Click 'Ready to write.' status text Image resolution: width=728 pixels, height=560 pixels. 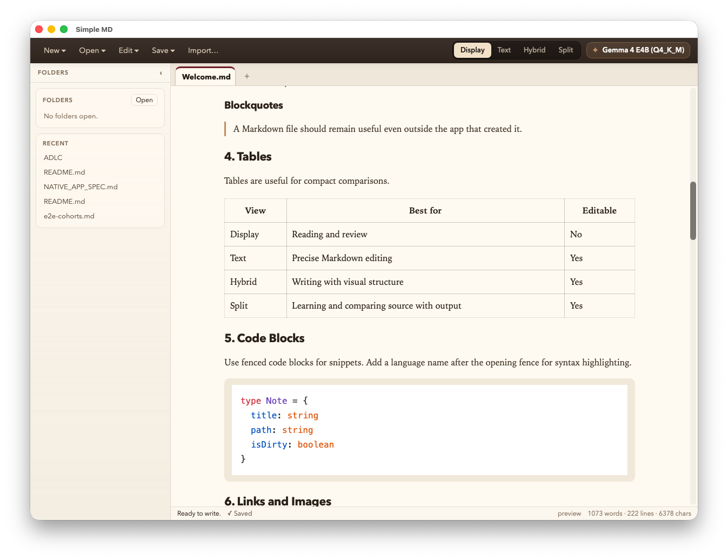[199, 514]
